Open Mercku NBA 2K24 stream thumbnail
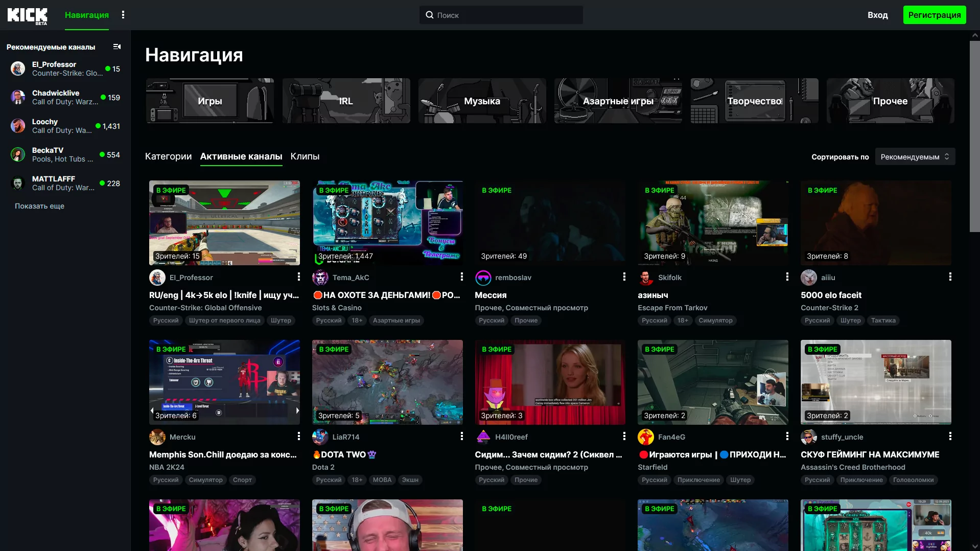The height and width of the screenshot is (551, 980). click(x=224, y=382)
